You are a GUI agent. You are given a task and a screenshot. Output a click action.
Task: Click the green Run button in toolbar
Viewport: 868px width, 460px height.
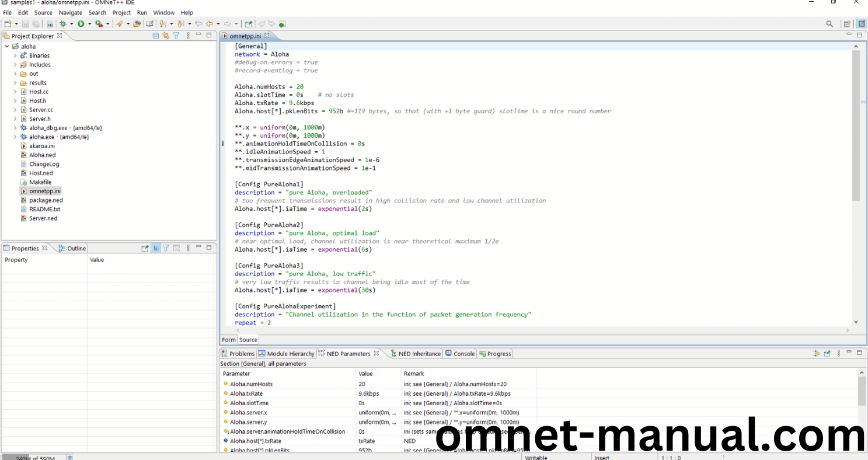click(x=81, y=24)
